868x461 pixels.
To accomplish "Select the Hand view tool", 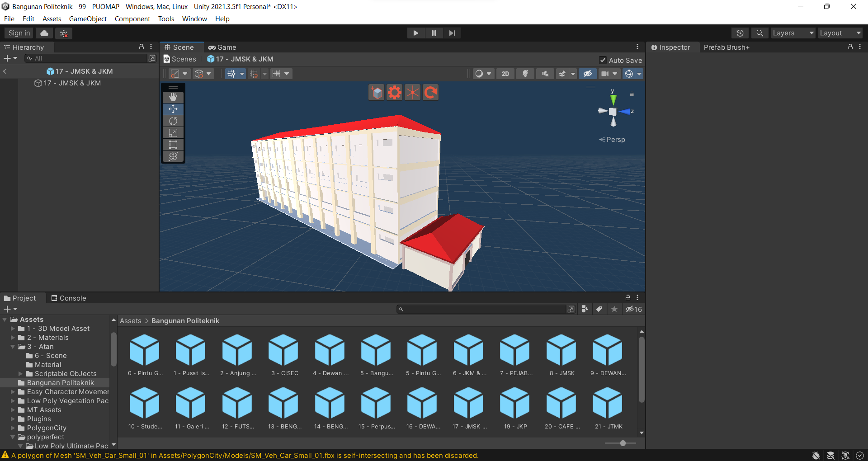I will click(173, 97).
